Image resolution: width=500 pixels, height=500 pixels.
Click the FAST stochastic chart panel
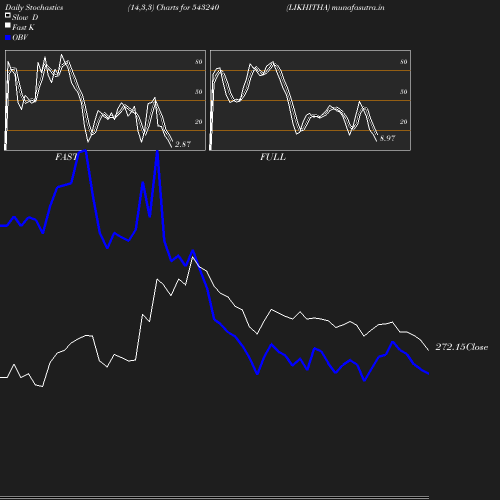point(105,100)
